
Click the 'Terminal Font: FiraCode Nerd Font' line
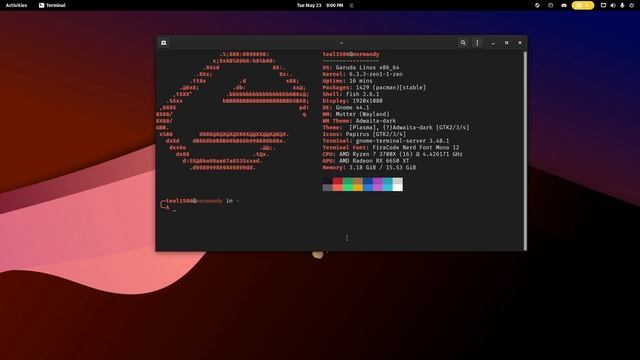[391, 147]
